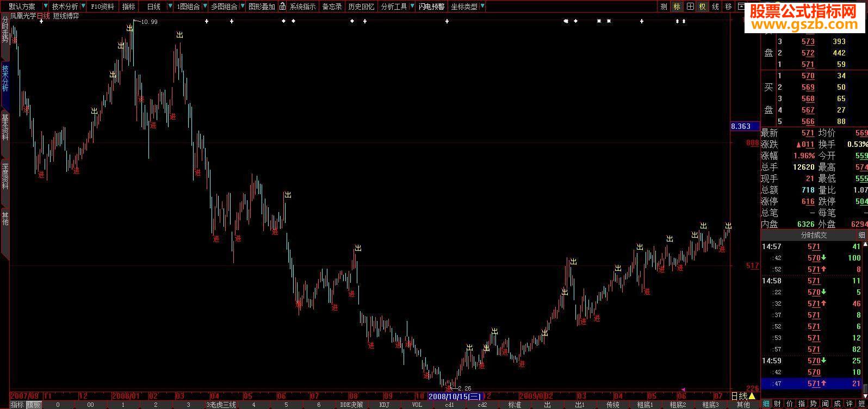Image resolution: width=868 pixels, height=409 pixels.
Task: Click the 移 move icon
Action: pos(729,7)
